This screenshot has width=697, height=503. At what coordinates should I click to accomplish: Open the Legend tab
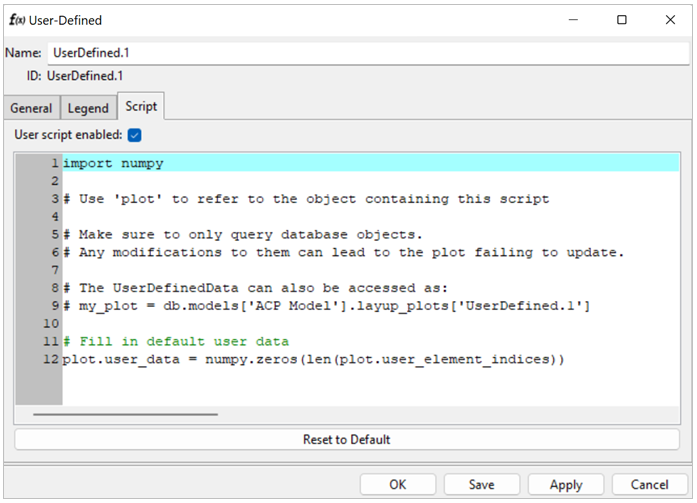[88, 108]
